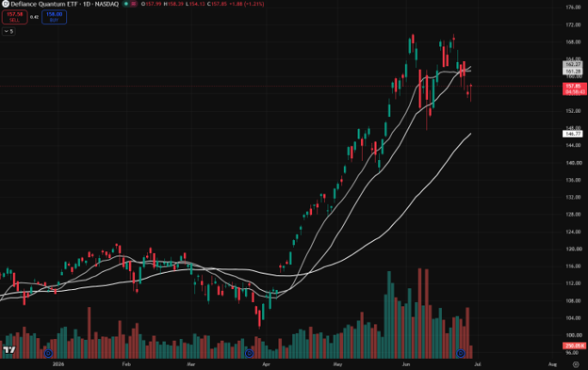
Task: Click the 120.00 price axis label
Action: coord(573,249)
